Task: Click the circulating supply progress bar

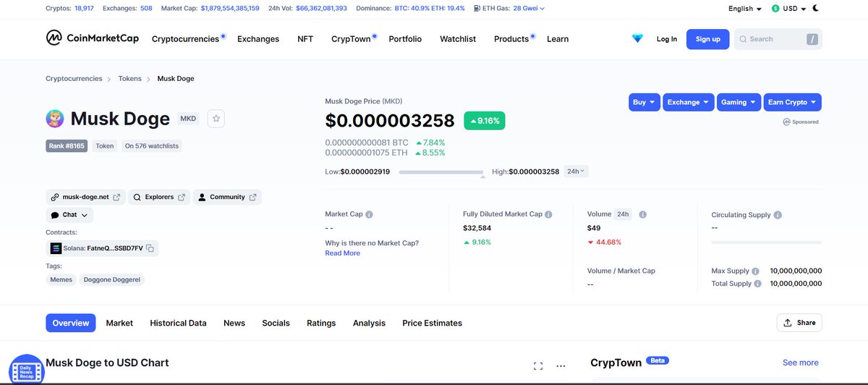Action: (767, 242)
